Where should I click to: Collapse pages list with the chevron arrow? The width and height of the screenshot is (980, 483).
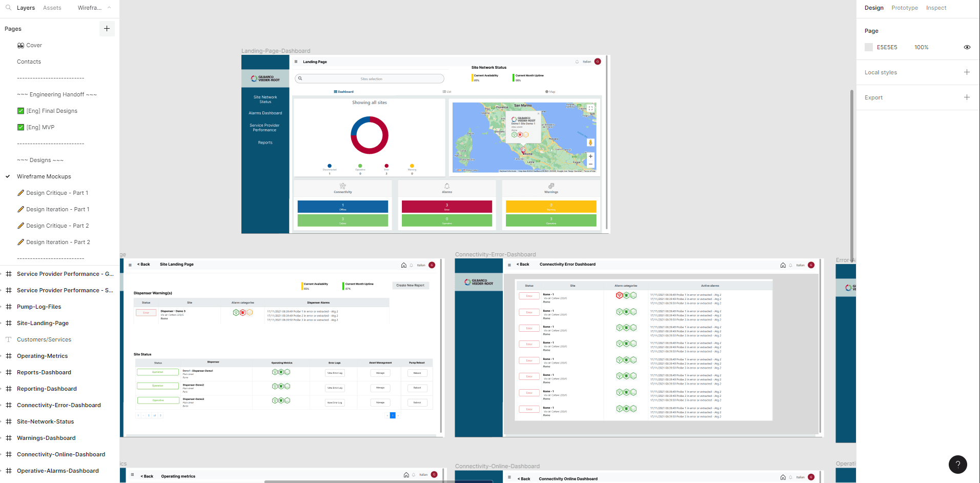click(109, 8)
